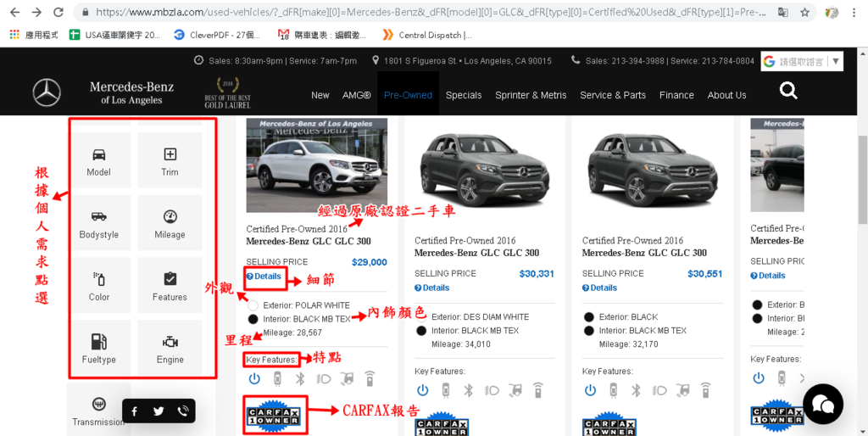The height and width of the screenshot is (436, 868).
Task: Open the About Us menu item
Action: tap(726, 95)
